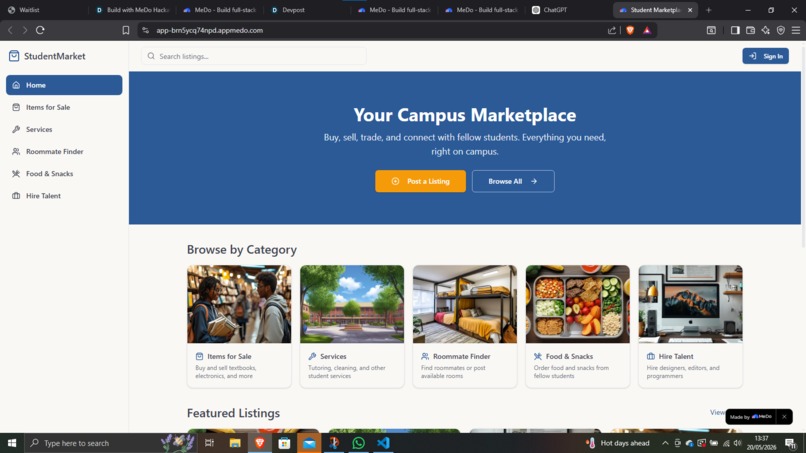
Task: Open Visual Studio Code from taskbar
Action: click(x=383, y=443)
